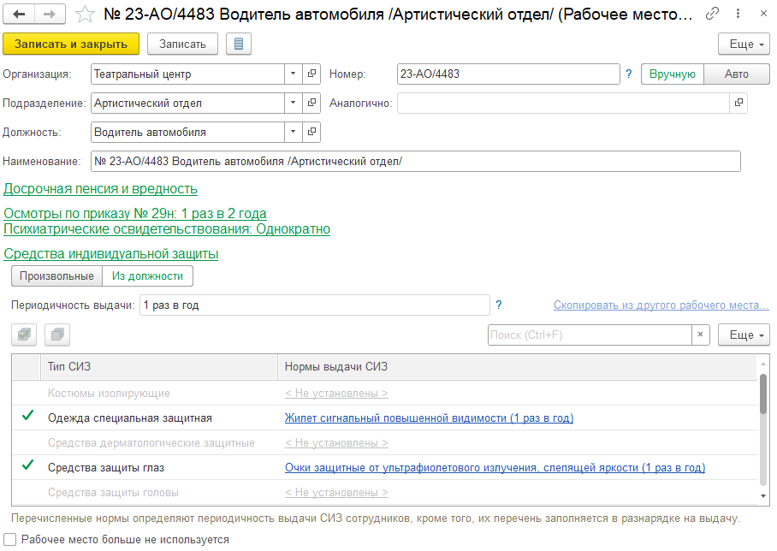
Task: Click the forward navigation arrow
Action: [50, 15]
